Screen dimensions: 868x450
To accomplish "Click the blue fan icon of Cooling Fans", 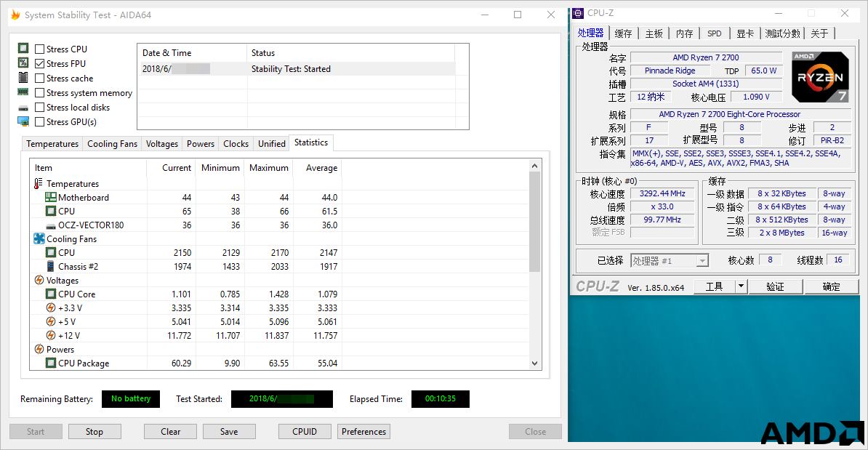I will tap(39, 238).
